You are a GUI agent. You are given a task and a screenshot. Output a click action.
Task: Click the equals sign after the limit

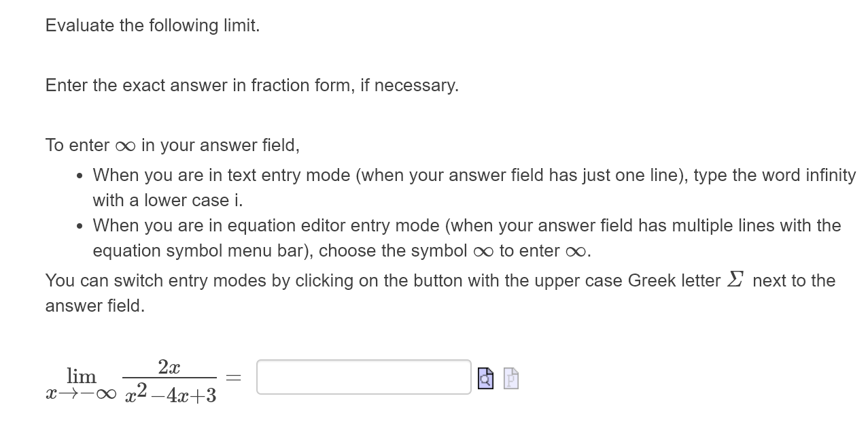click(233, 376)
